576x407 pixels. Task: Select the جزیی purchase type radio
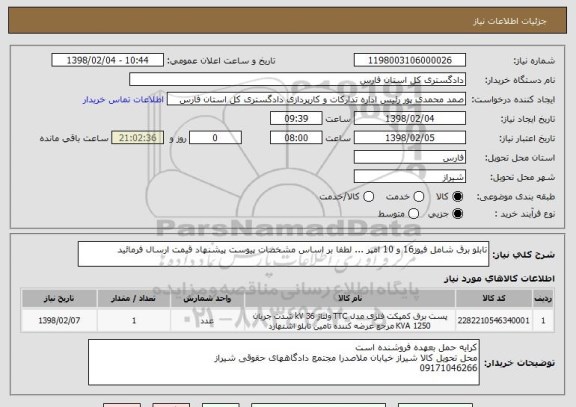(457, 214)
